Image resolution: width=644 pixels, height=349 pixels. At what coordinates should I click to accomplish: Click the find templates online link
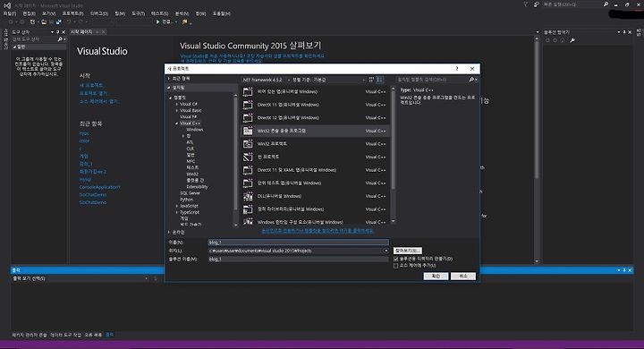tap(317, 231)
